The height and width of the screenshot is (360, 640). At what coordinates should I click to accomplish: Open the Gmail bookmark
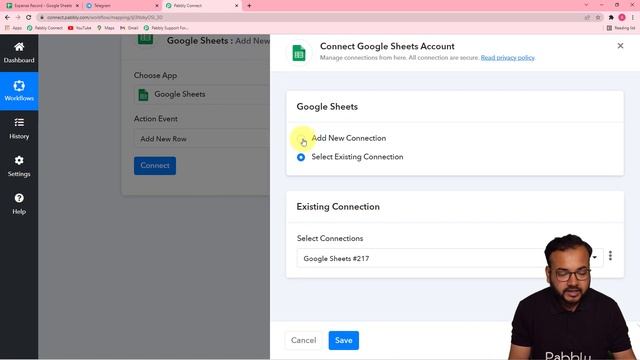pyautogui.click(x=129, y=28)
